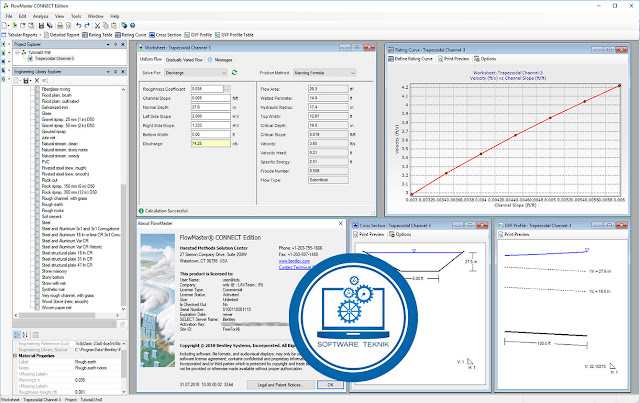Open Tabular Reports from the toolbar
This screenshot has width=640, height=403.
[x=19, y=35]
